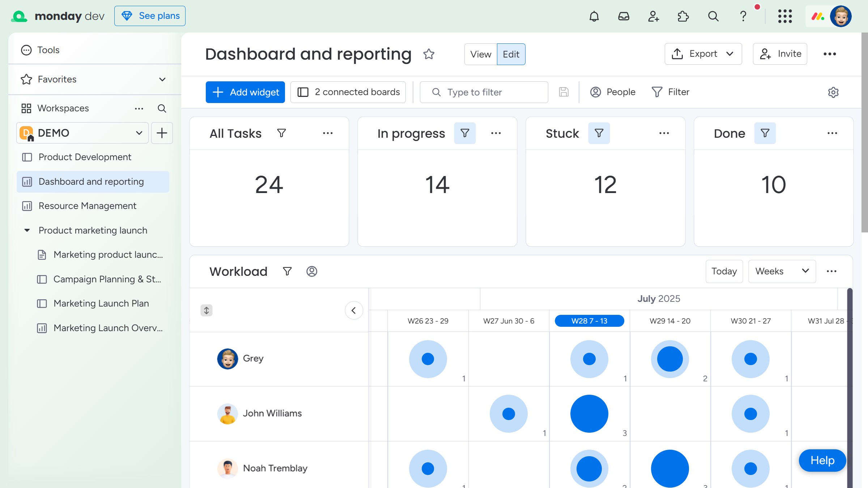The image size is (868, 488).
Task: Open the inbox tray icon
Action: pos(624,16)
